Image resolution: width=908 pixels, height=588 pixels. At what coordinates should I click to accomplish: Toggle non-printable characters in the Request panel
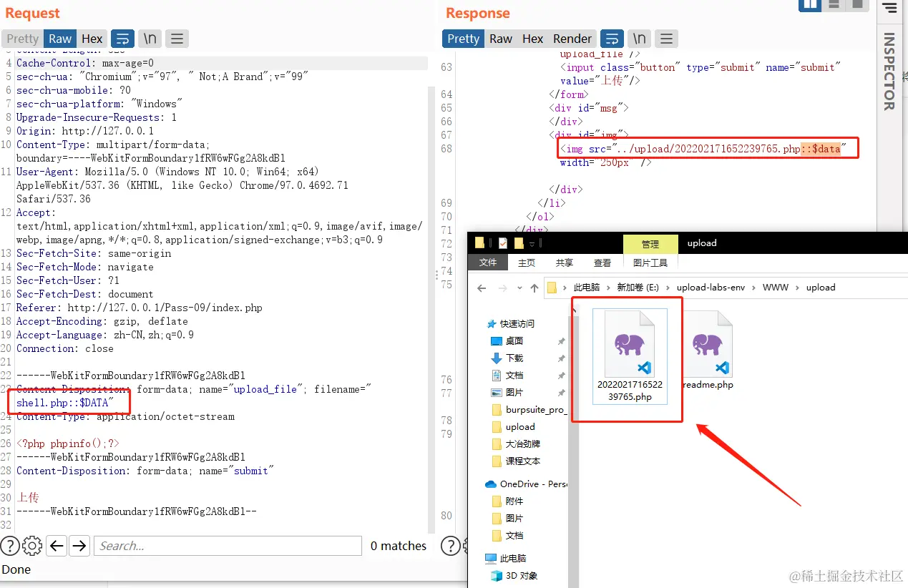[x=150, y=39]
